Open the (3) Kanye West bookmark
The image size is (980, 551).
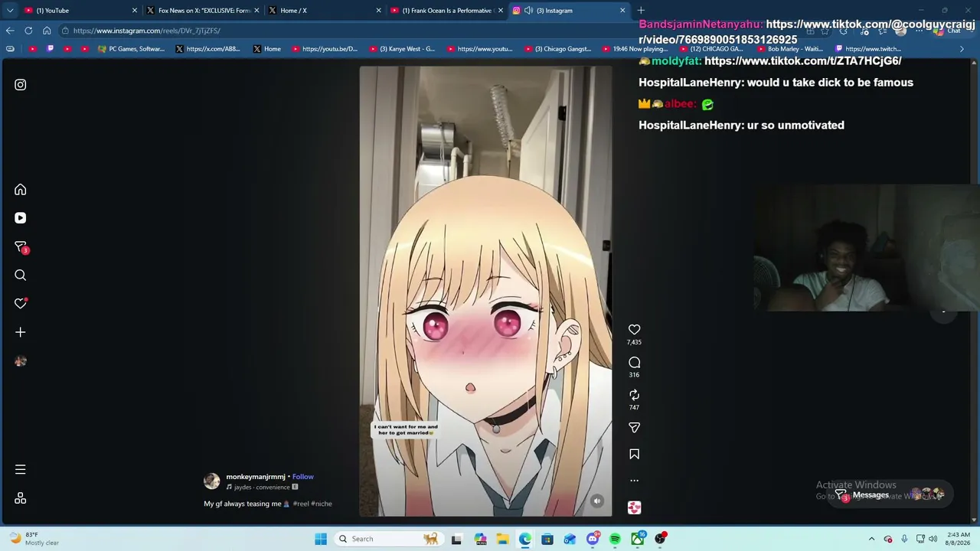point(402,49)
